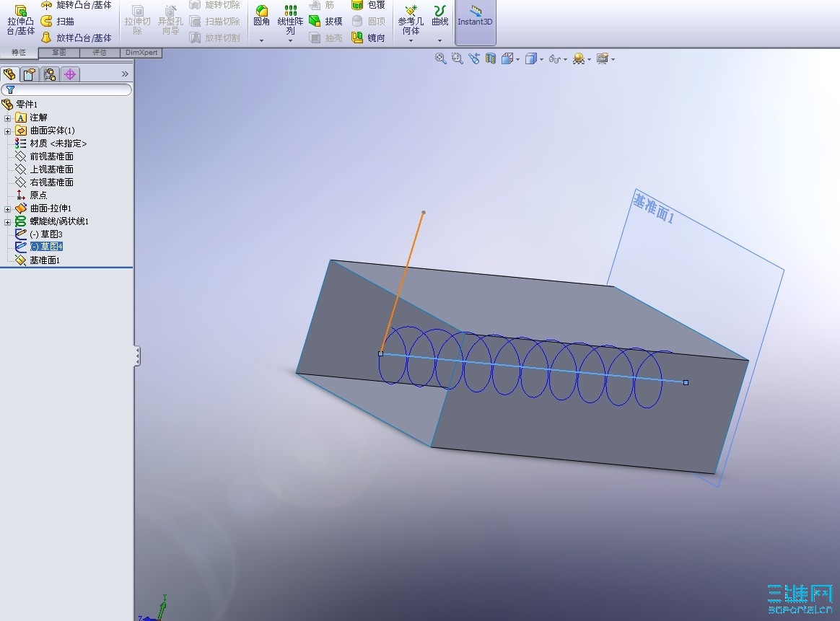Click the Revolved Boss/Base (旋转凸台/基体) tool

(76, 5)
